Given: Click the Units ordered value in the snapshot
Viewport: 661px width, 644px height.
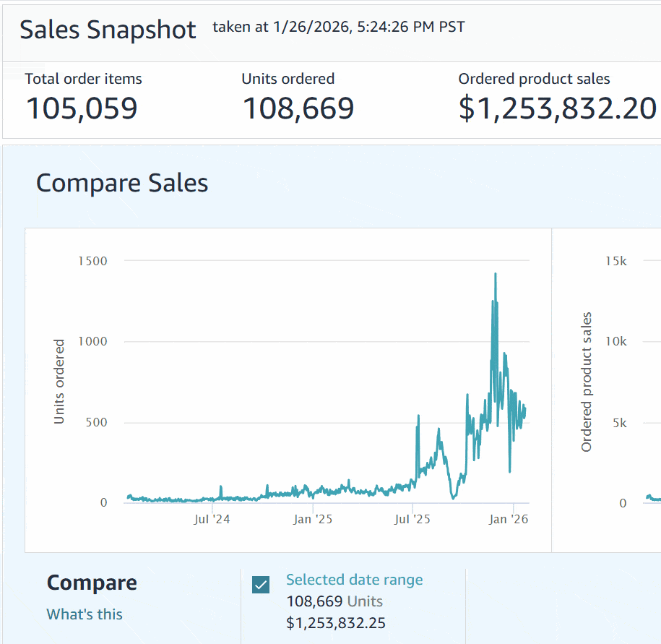Looking at the screenshot, I should pyautogui.click(x=298, y=108).
